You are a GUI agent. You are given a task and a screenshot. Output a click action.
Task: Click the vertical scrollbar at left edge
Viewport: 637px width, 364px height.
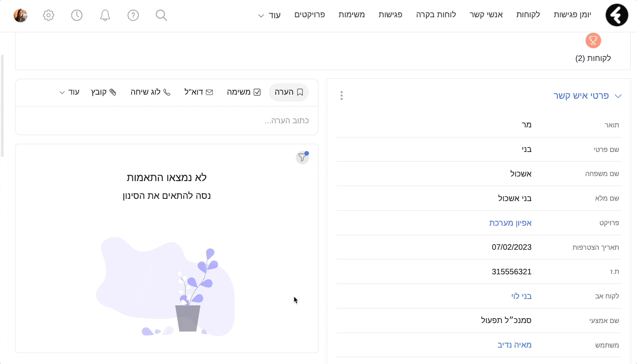[2, 106]
